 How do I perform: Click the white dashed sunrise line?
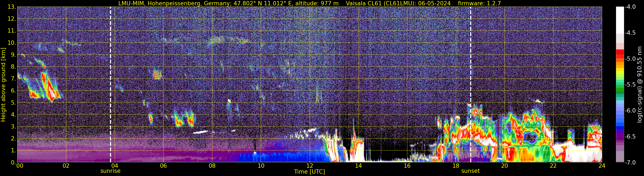[x=110, y=85]
